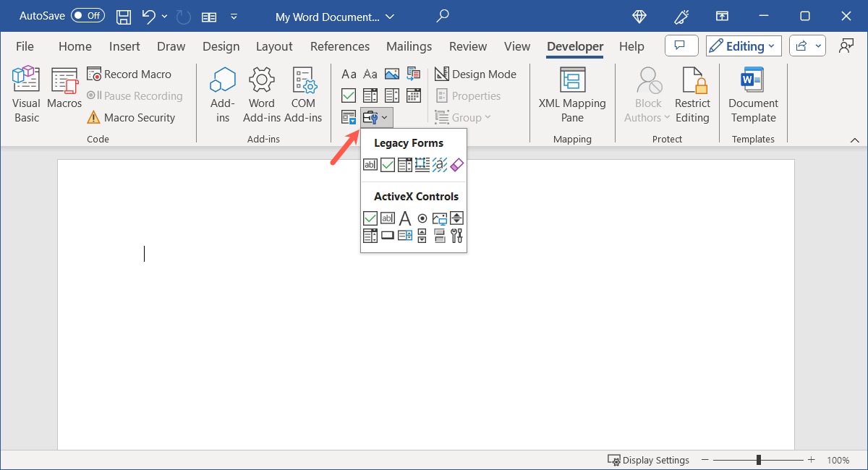Image resolution: width=868 pixels, height=470 pixels.
Task: Switch to the Developer tab
Action: point(574,46)
